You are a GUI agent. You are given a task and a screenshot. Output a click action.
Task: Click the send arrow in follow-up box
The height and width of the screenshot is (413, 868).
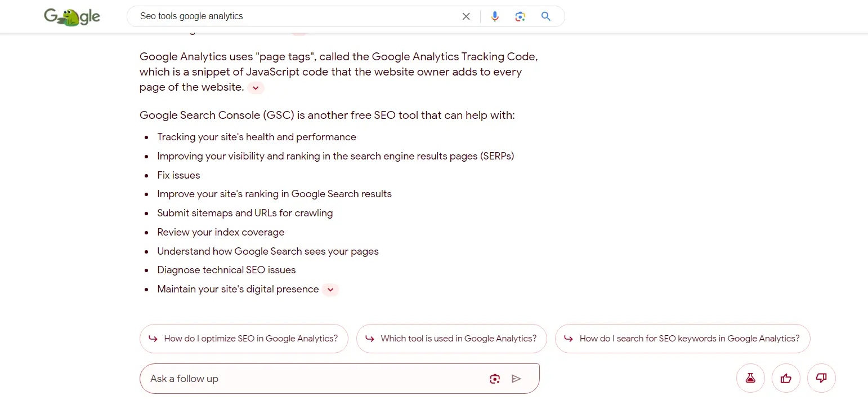click(x=516, y=379)
